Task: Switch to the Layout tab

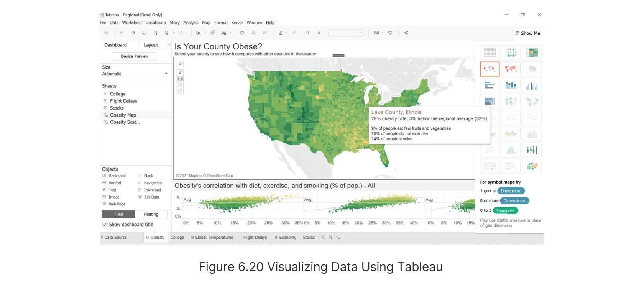Action: click(151, 45)
